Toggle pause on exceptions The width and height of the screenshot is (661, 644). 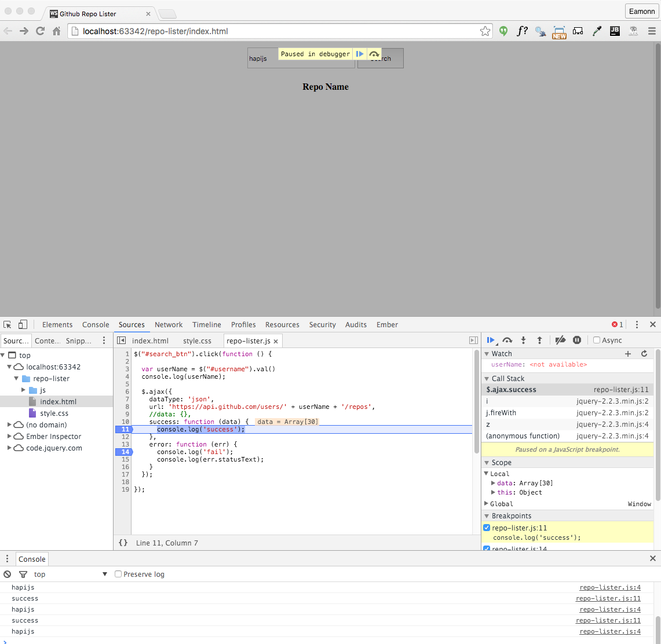point(577,341)
